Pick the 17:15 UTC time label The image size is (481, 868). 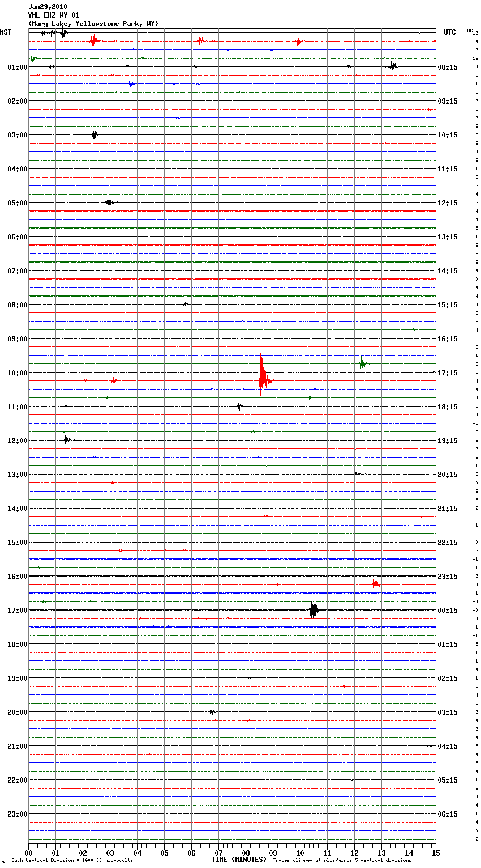[x=448, y=373]
